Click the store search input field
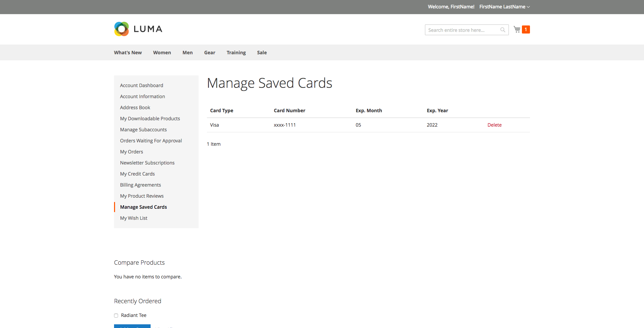The image size is (644, 328). pos(463,30)
